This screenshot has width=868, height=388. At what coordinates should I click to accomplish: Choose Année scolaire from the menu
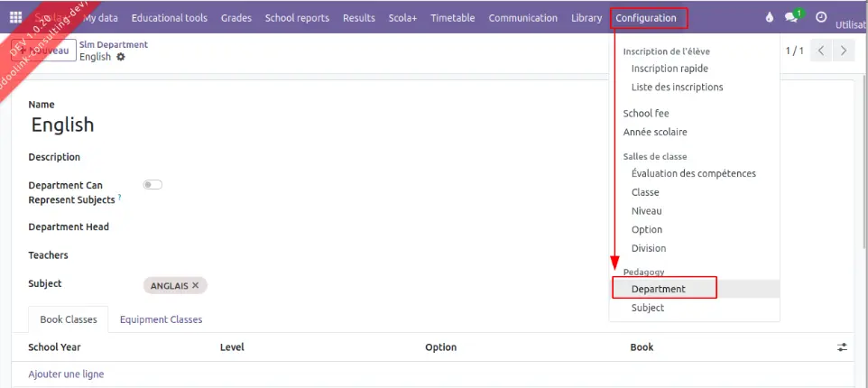(655, 132)
